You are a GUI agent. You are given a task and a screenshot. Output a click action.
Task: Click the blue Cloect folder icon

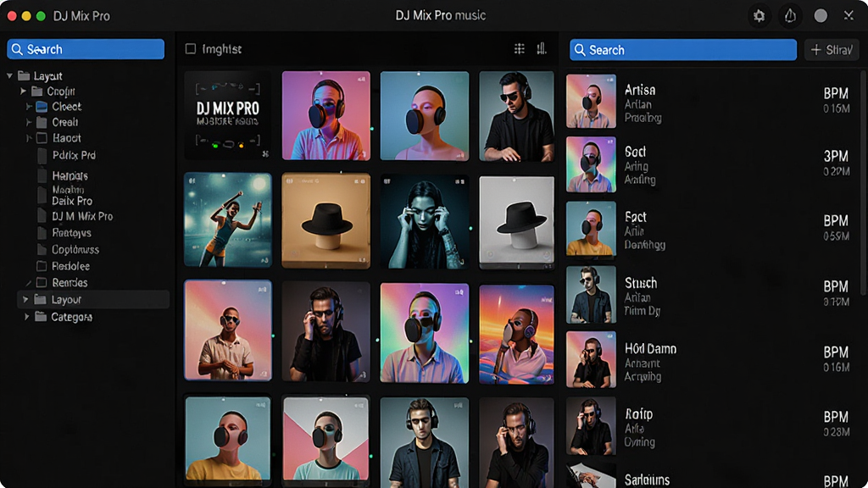click(42, 106)
